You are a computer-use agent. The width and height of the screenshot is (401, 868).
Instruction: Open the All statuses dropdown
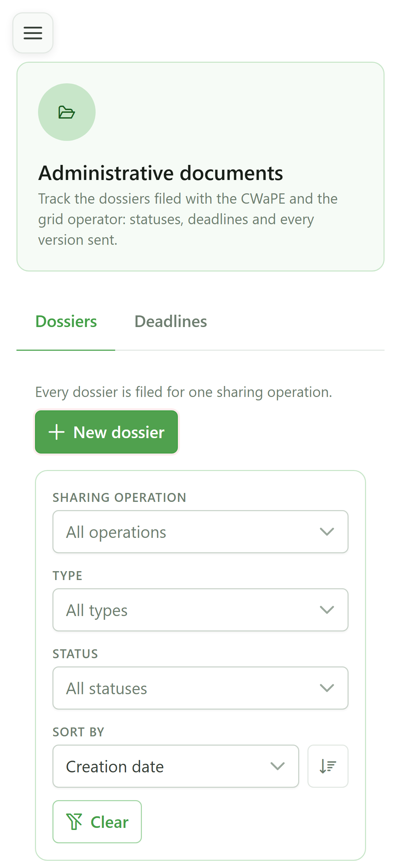pyautogui.click(x=200, y=688)
